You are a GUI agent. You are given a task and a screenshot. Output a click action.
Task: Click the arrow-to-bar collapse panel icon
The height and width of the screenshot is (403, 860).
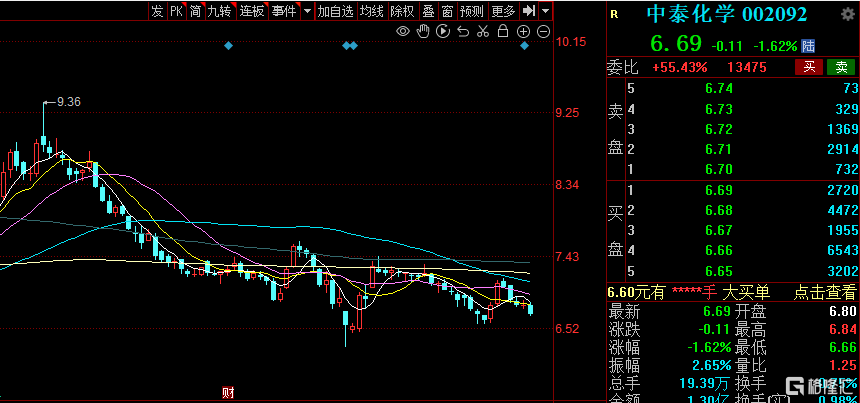(x=529, y=10)
